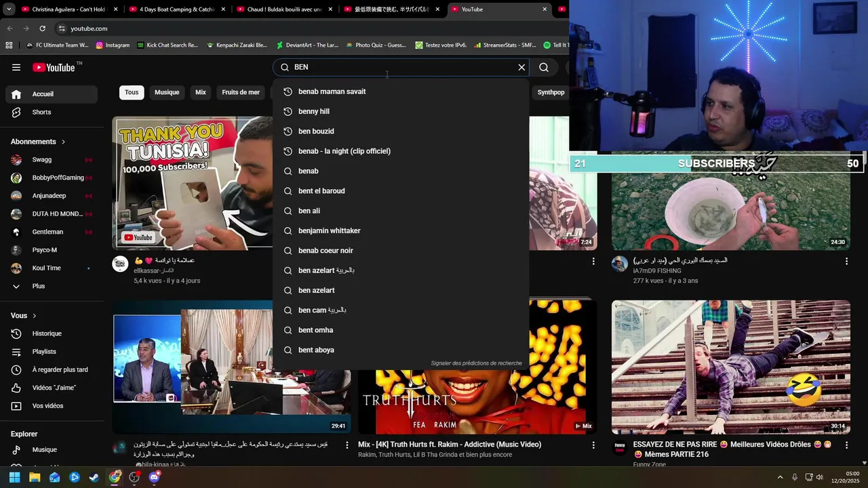Screen dimensions: 868x488
Task: Clear the search box with the X icon
Action: coord(521,67)
